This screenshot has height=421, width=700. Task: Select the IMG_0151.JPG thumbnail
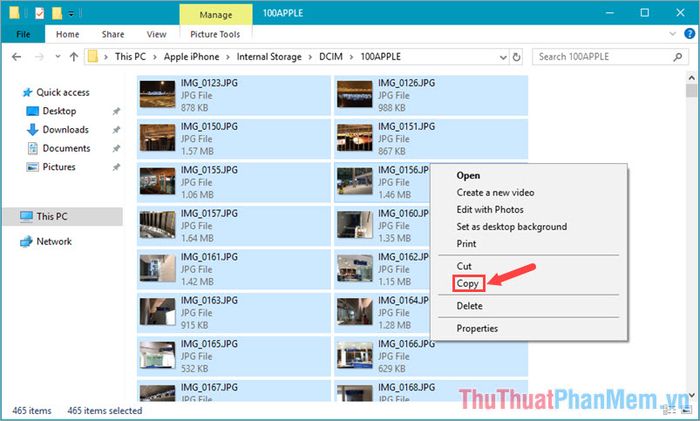(x=354, y=138)
